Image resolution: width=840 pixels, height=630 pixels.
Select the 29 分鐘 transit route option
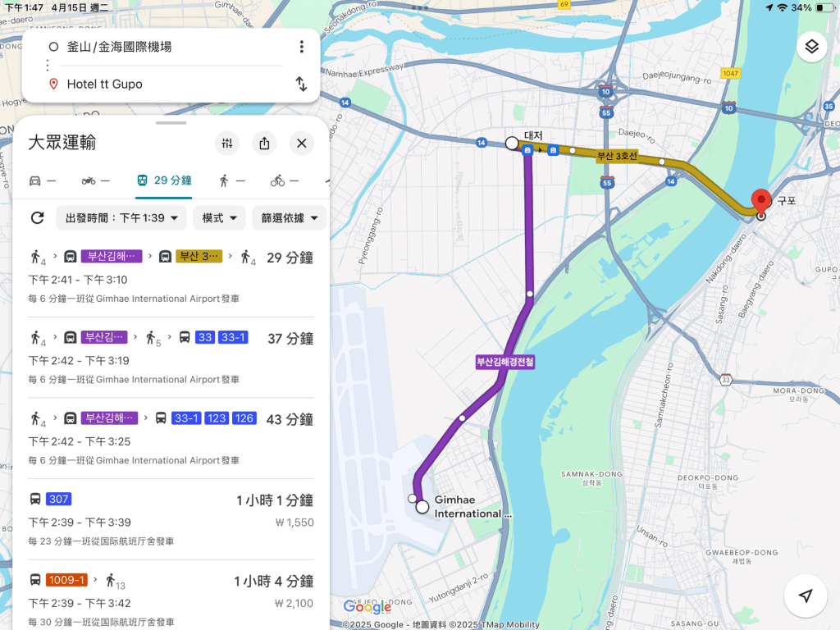[x=171, y=276]
